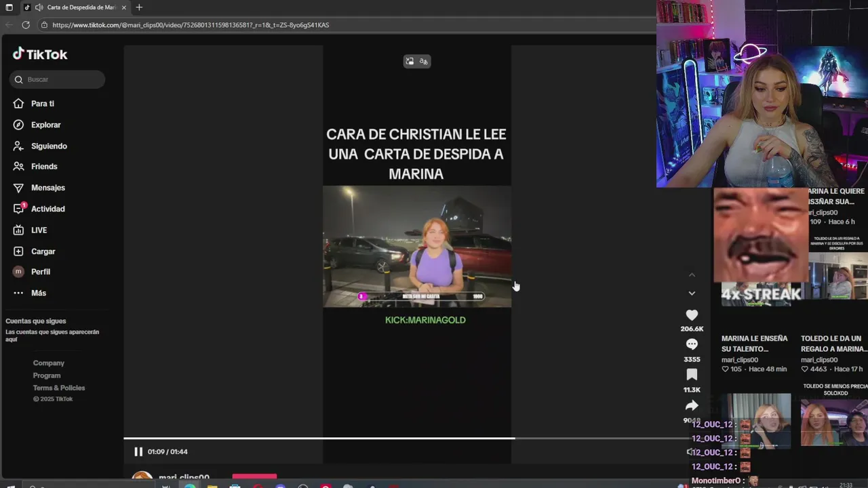The image size is (868, 488).
Task: Open the tab actions menu icon
Action: [9, 7]
